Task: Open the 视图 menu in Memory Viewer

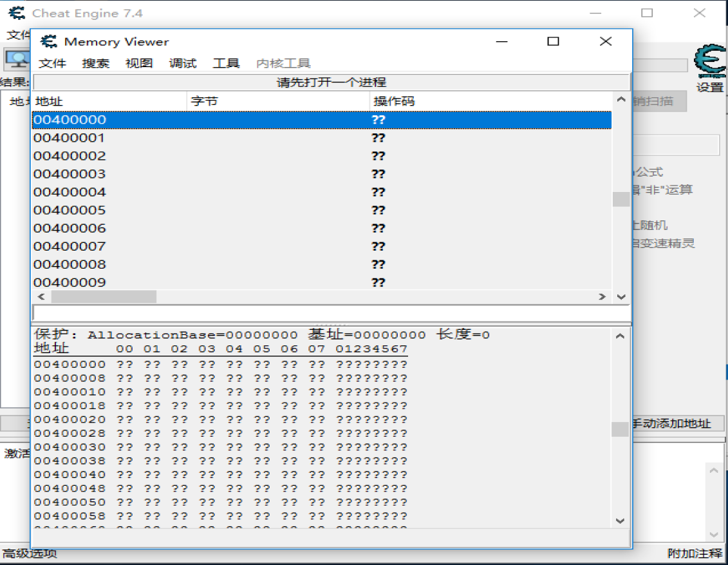Action: (139, 63)
